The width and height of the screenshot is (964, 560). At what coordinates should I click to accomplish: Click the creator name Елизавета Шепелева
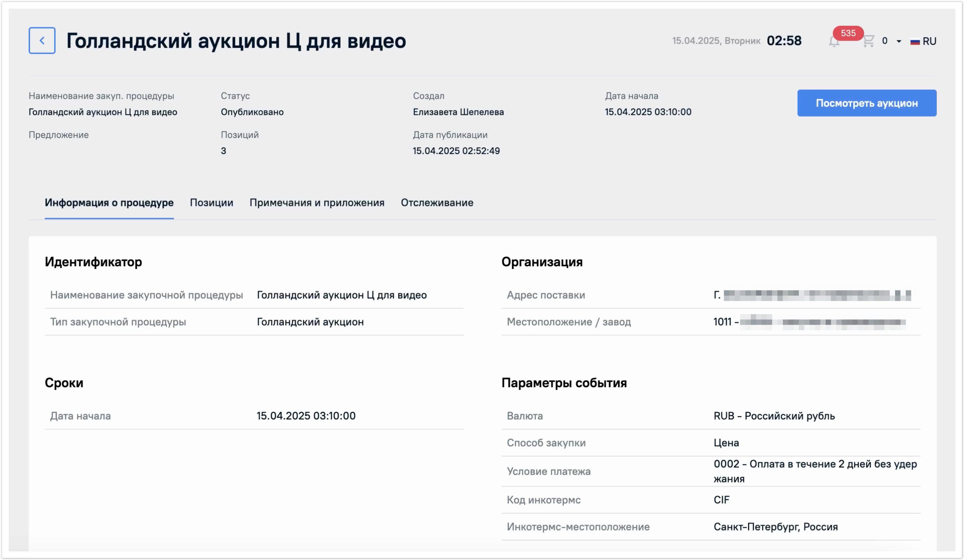(x=458, y=112)
